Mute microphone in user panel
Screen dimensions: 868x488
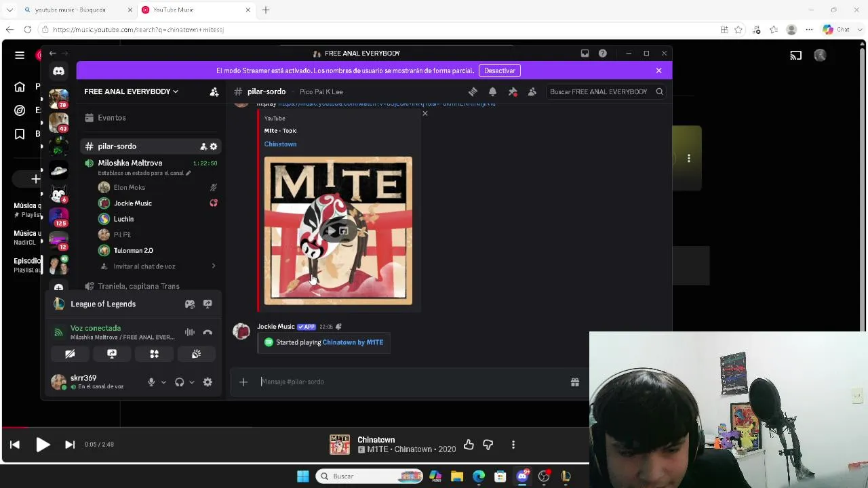pyautogui.click(x=151, y=382)
